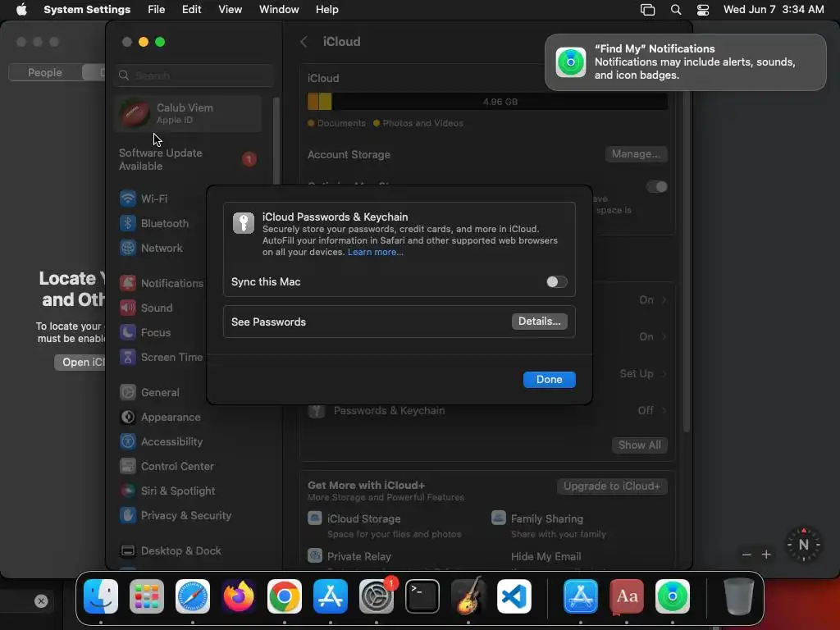Click the keychain key icon in dialog
840x630 pixels.
(x=243, y=223)
